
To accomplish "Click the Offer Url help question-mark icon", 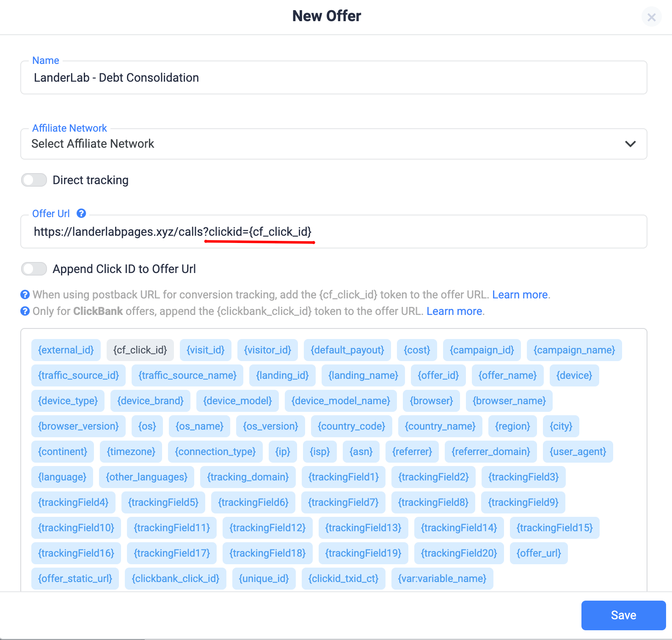I will pos(81,213).
